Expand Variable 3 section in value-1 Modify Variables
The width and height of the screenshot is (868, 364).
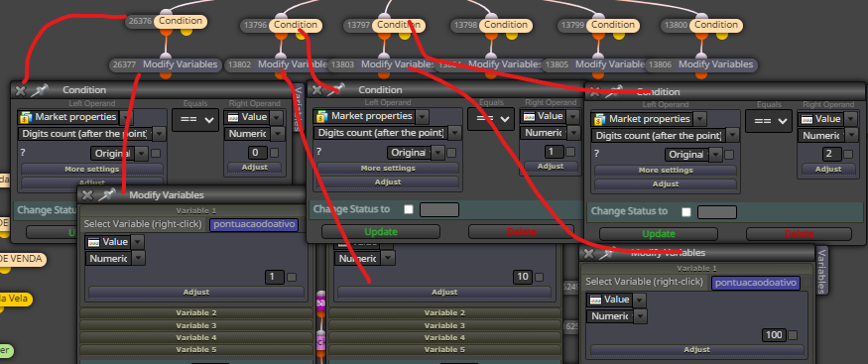point(196,325)
